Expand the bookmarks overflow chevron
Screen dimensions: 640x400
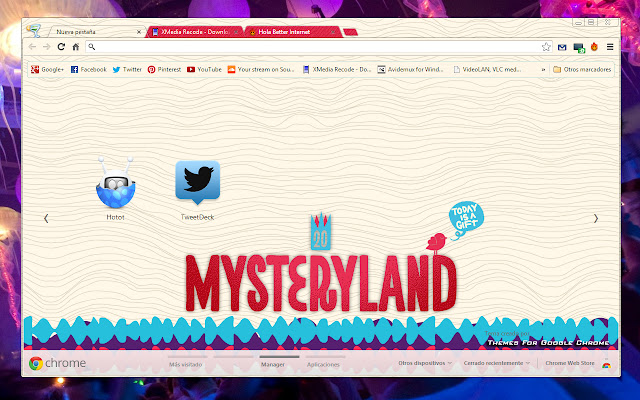pyautogui.click(x=543, y=70)
